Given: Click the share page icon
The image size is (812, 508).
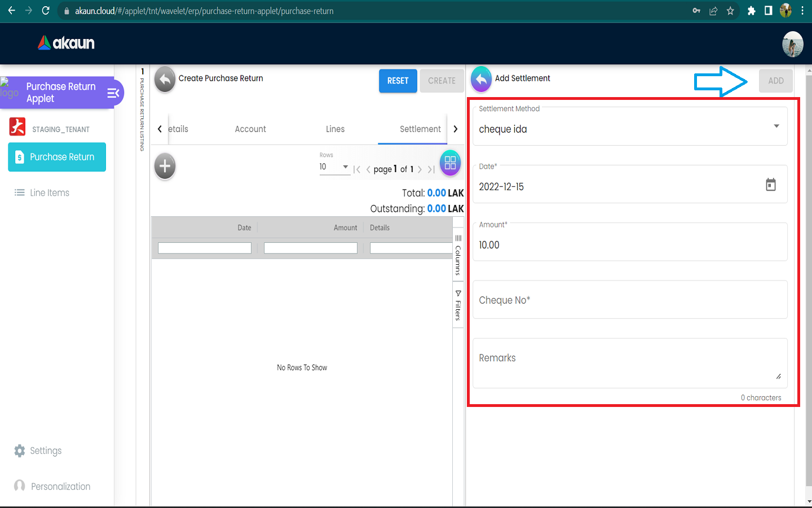Looking at the screenshot, I should 713,11.
